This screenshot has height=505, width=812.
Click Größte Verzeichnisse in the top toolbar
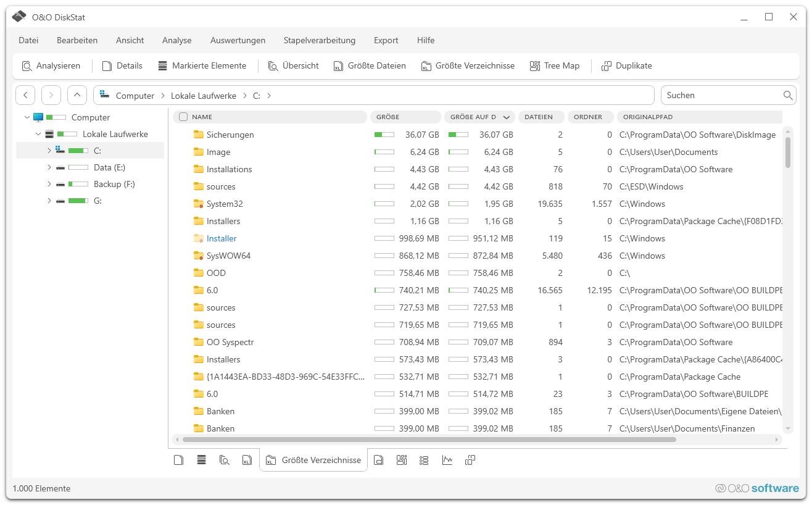point(468,66)
